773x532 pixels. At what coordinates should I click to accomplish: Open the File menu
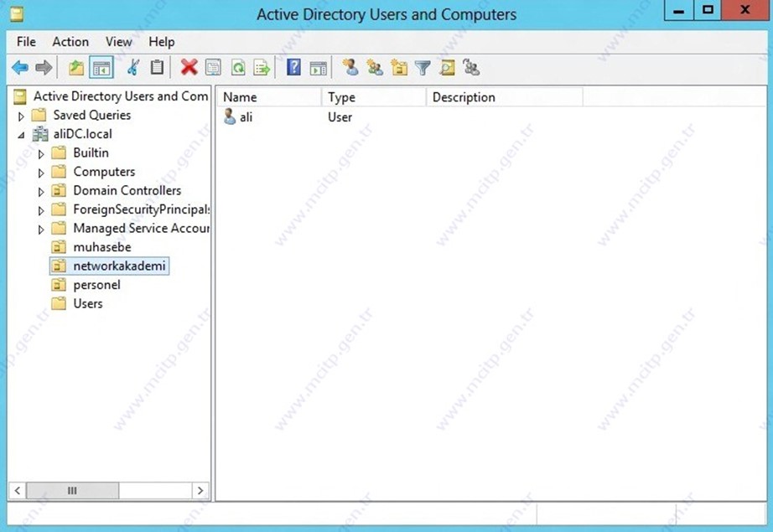[x=26, y=42]
